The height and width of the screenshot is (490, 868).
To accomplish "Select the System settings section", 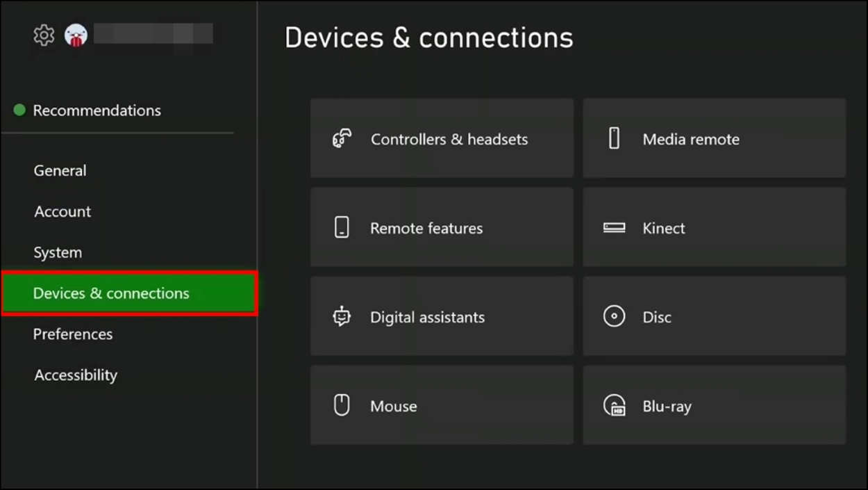I will pyautogui.click(x=58, y=252).
